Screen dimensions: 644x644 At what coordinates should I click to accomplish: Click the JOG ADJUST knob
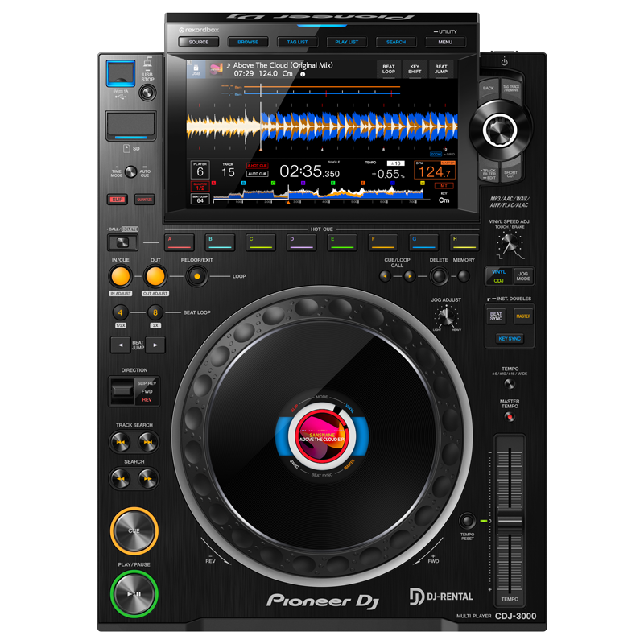[x=447, y=316]
